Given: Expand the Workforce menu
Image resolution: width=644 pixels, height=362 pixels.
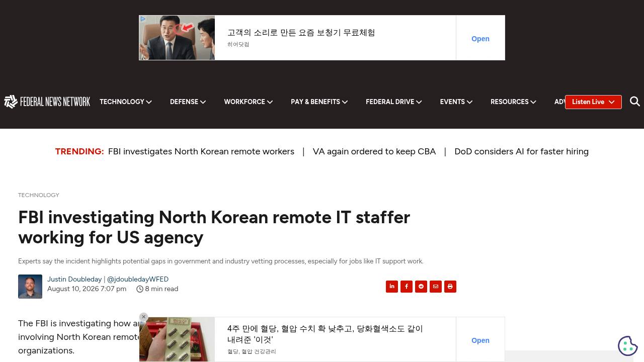Looking at the screenshot, I should tap(248, 102).
